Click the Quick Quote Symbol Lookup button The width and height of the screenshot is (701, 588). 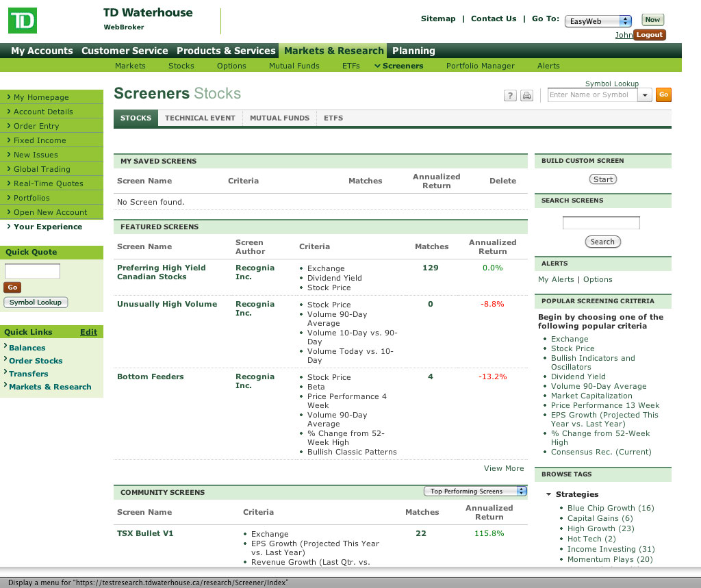[36, 303]
